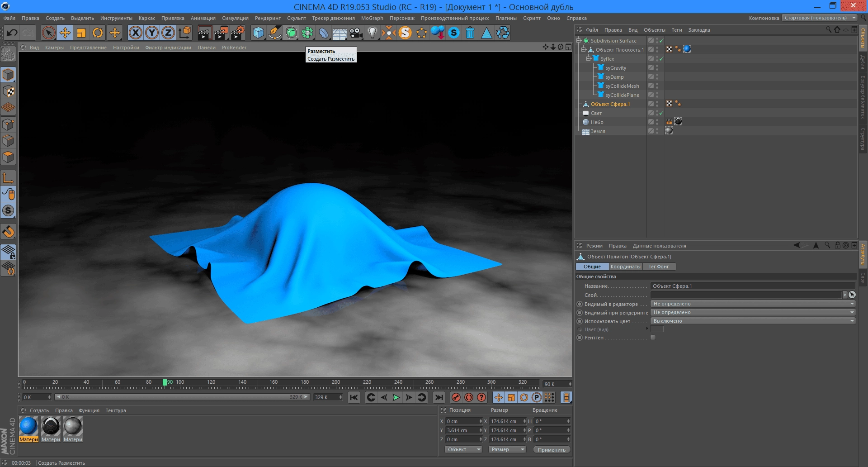868x467 pixels.
Task: Click the timeline frame 90 marker
Action: tap(165, 382)
